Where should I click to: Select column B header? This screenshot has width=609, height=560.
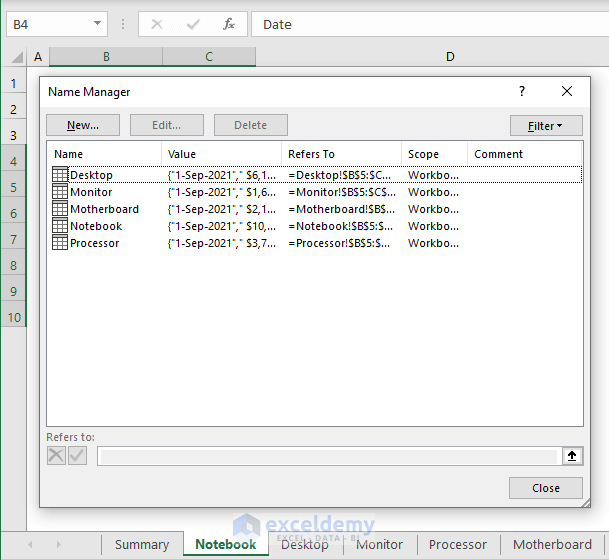pos(106,57)
